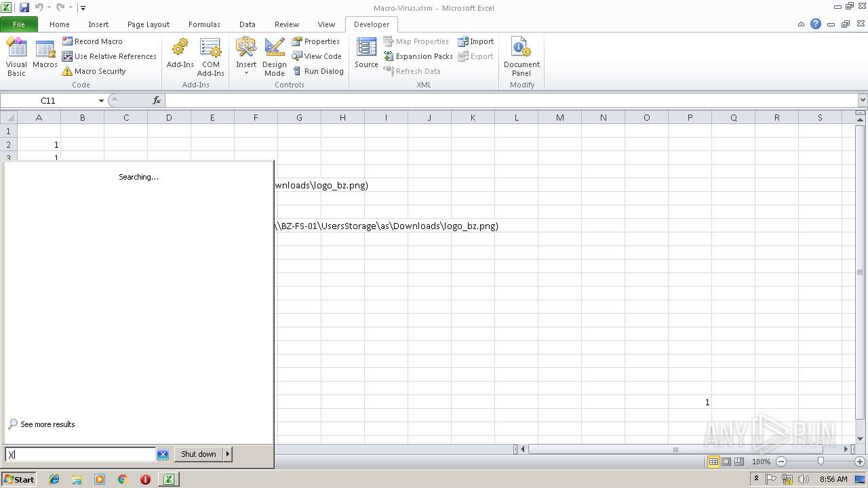The image size is (868, 488).
Task: Click Expansion Packs
Action: pos(418,56)
